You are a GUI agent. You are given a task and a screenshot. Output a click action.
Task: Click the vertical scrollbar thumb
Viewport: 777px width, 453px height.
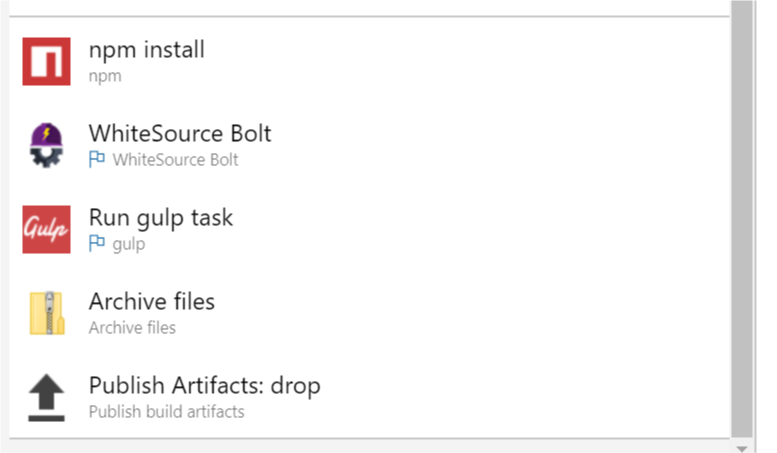tap(742, 220)
